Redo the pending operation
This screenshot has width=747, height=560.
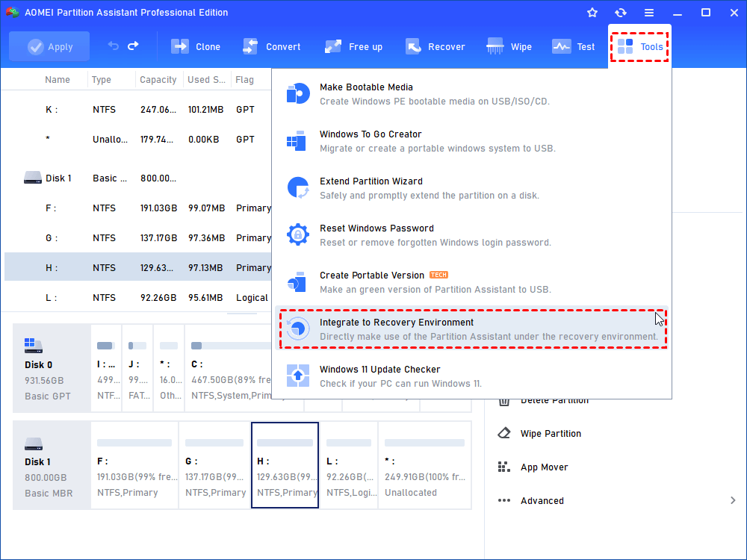[134, 46]
